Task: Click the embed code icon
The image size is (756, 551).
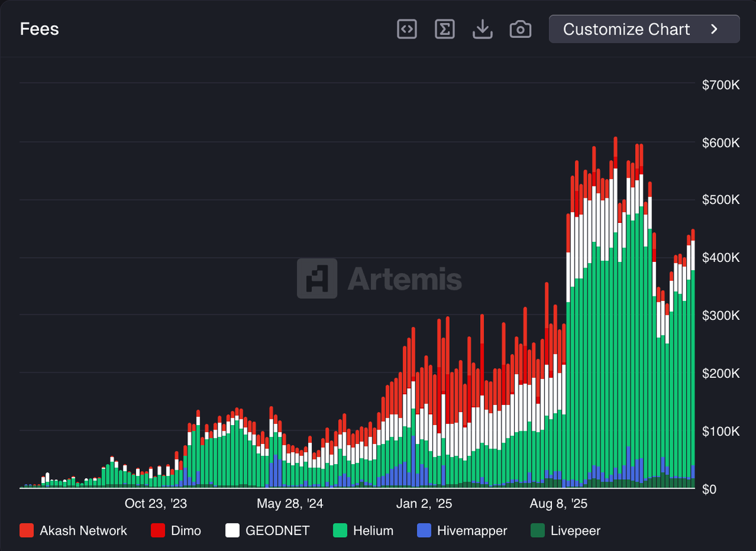Action: tap(406, 28)
